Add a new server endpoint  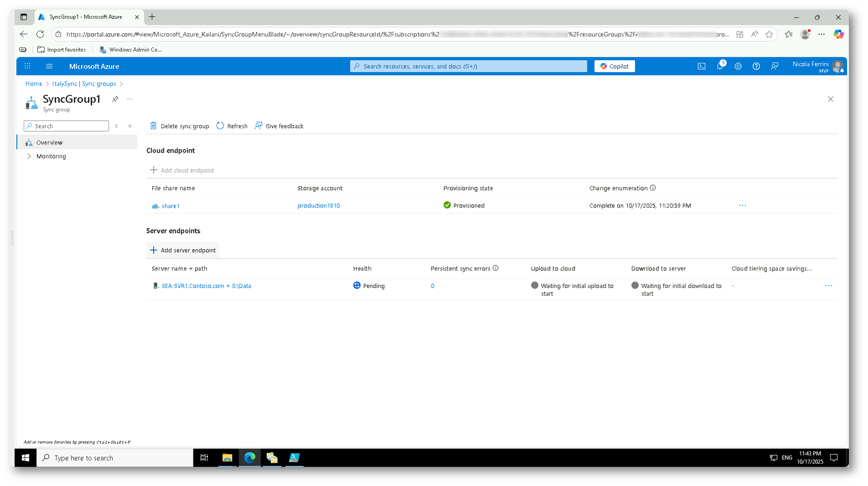coord(183,250)
